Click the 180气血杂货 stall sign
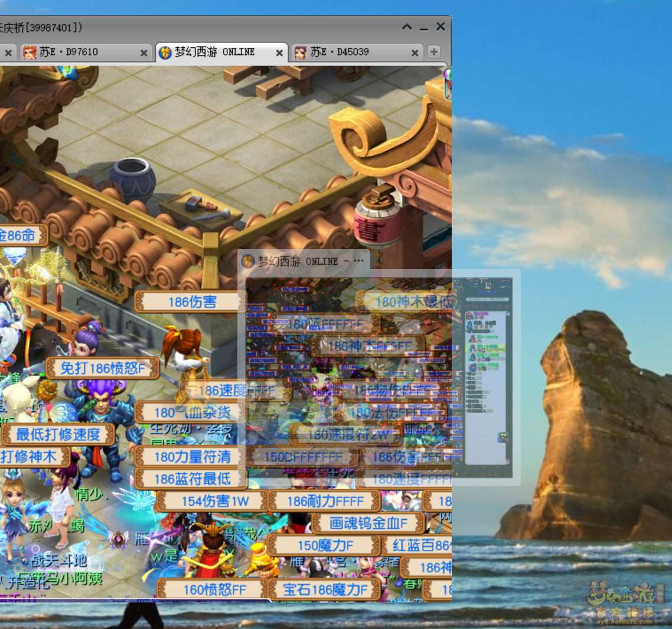The image size is (672, 629). tap(191, 412)
